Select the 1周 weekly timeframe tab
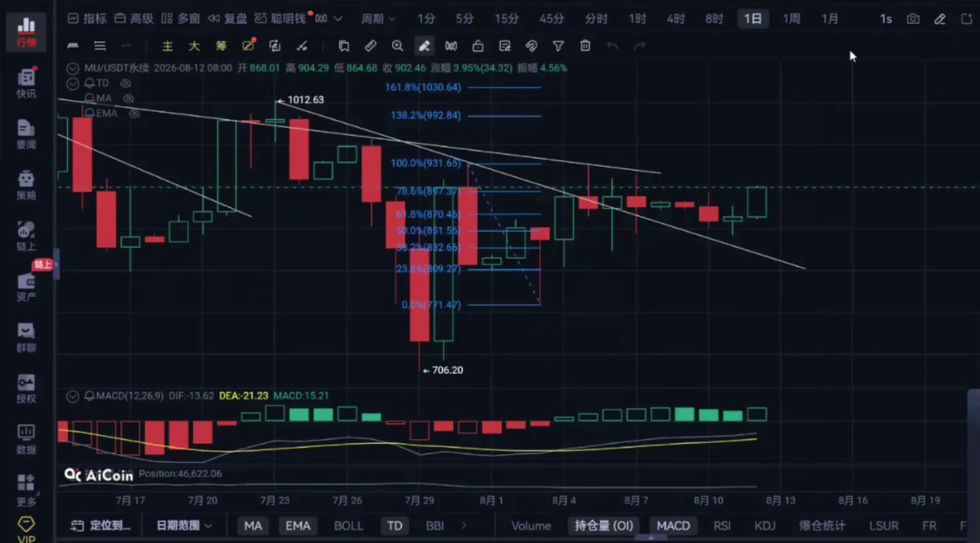 (x=791, y=19)
